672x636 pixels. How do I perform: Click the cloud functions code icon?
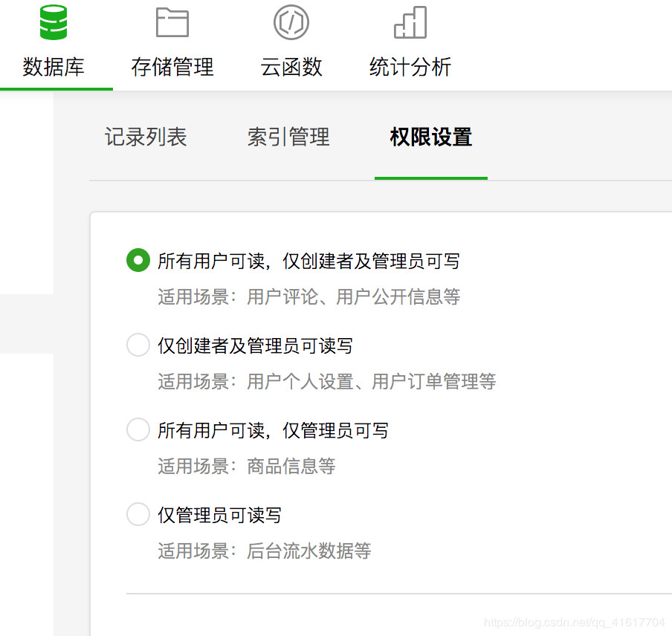[291, 22]
